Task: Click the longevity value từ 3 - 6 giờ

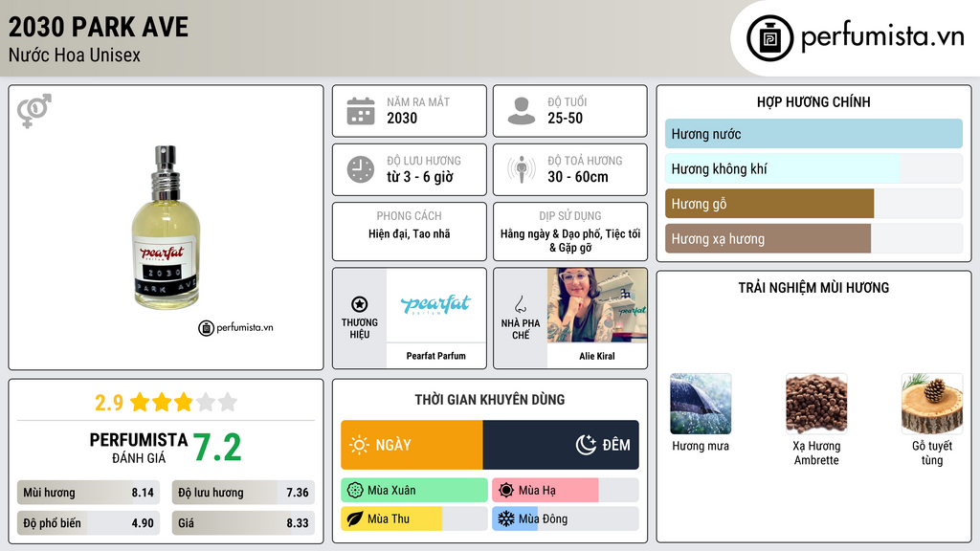Action: [420, 177]
